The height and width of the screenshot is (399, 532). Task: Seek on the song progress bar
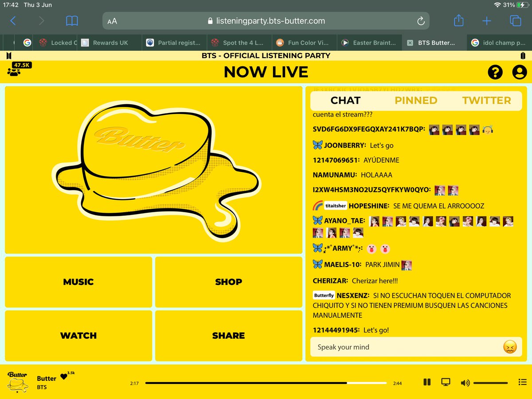(266, 383)
